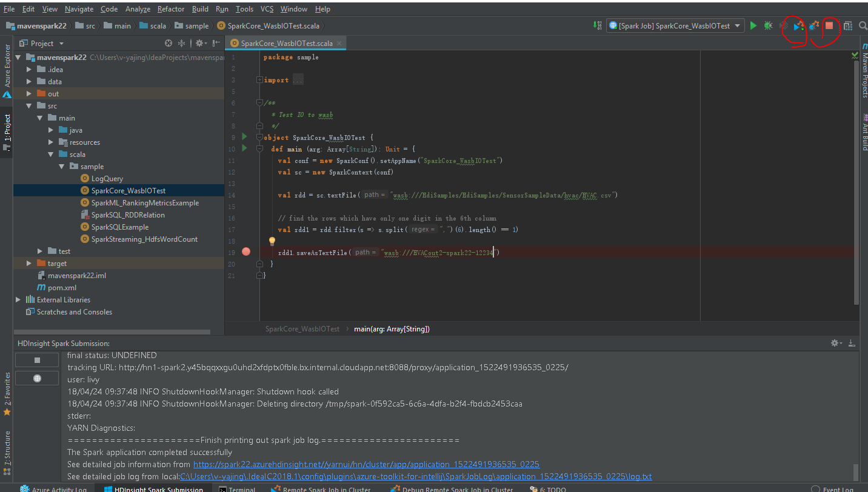The width and height of the screenshot is (868, 492).
Task: Expand the out folder
Action: tap(29, 94)
